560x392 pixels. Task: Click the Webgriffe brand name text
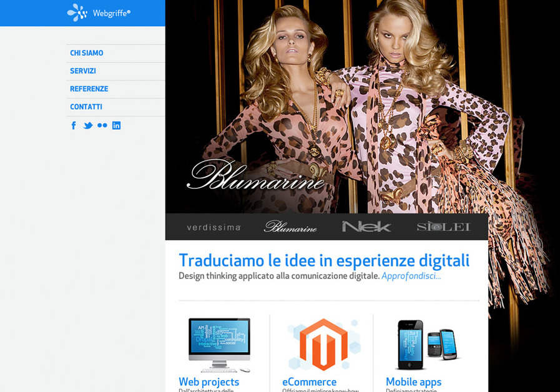[x=111, y=13]
